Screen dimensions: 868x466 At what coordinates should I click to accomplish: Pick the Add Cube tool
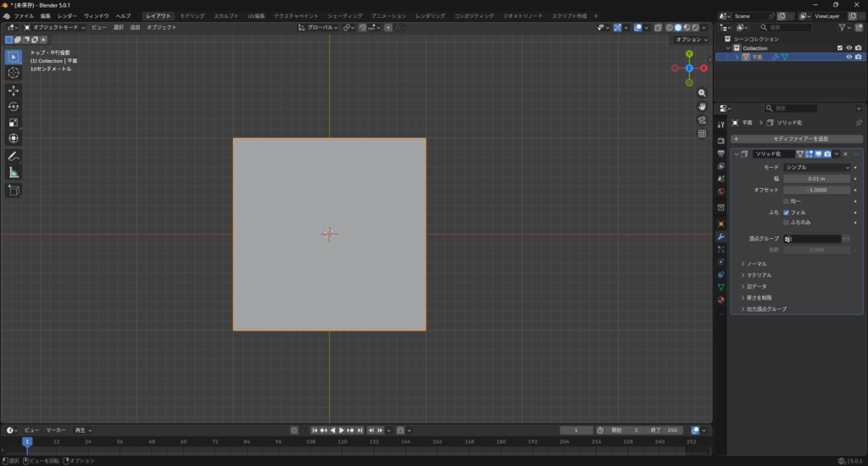(x=14, y=191)
